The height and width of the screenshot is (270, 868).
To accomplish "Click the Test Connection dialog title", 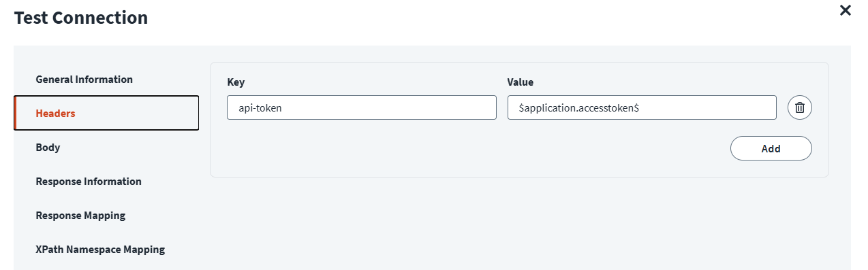I will [81, 18].
